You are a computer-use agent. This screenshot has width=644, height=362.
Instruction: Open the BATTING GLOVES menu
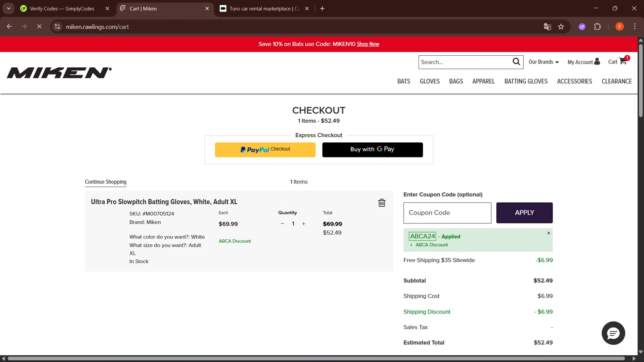(526, 81)
